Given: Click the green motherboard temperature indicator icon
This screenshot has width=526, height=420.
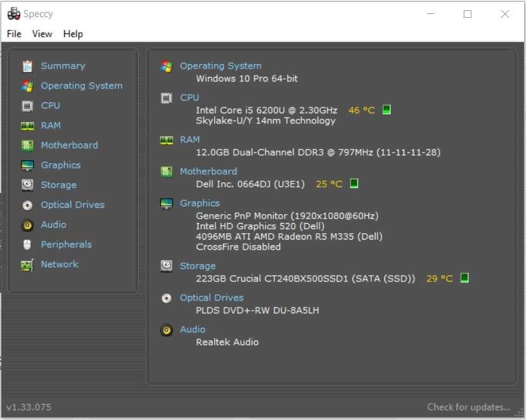Looking at the screenshot, I should point(354,184).
